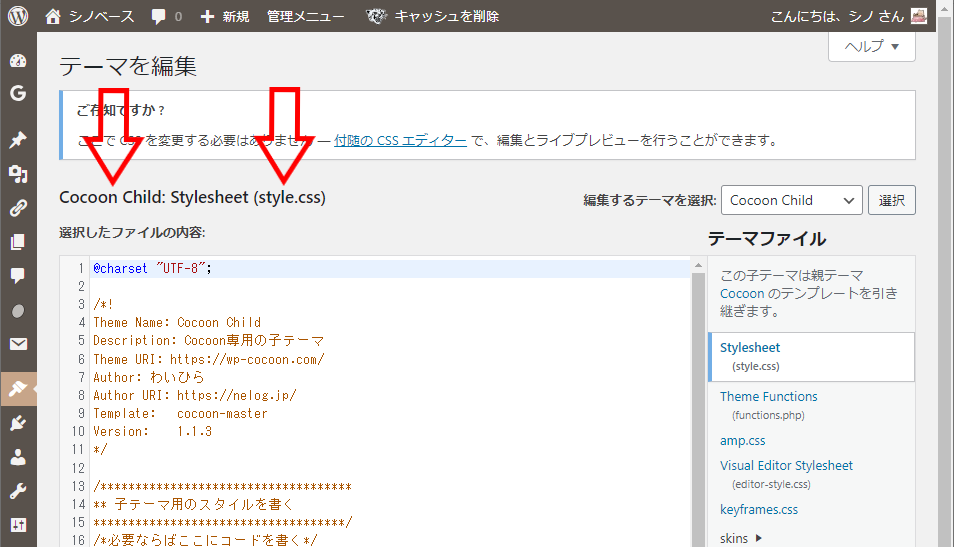Select Stylesheet (style.css) theme file
This screenshot has height=547, width=954.
pyautogui.click(x=811, y=357)
